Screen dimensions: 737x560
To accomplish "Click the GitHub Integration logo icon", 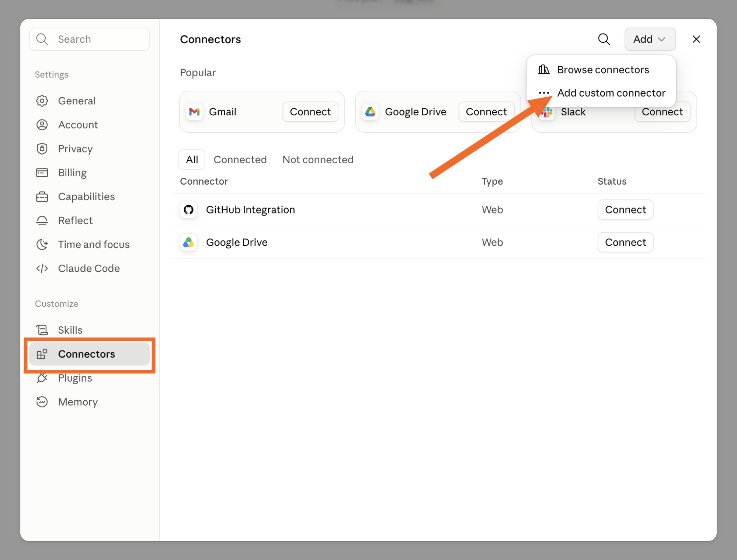I will 188,210.
